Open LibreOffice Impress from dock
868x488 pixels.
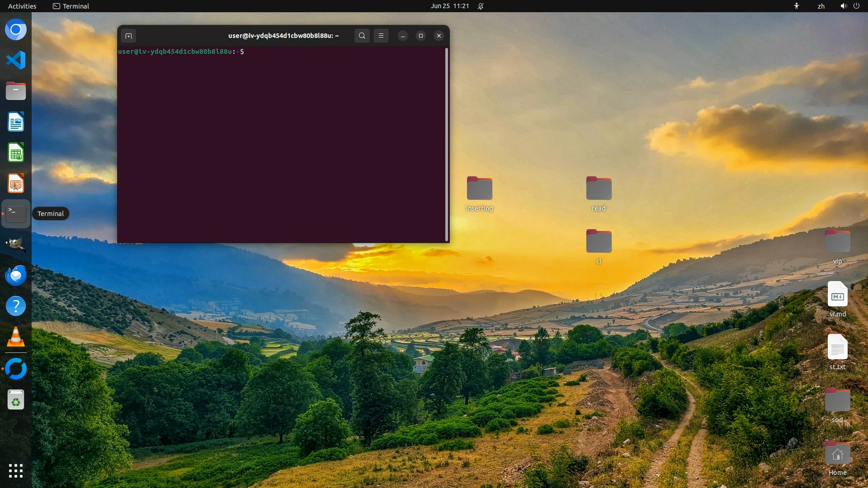pos(16,183)
